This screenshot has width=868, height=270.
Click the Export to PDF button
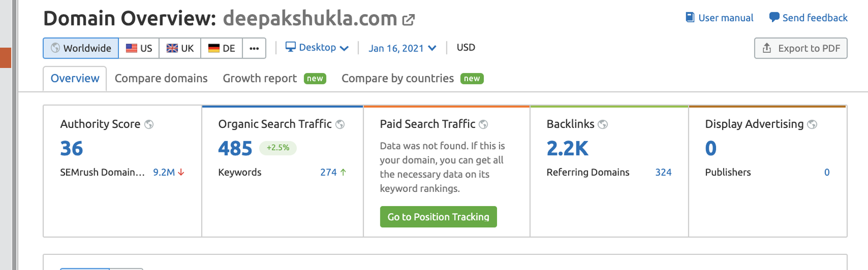pos(801,48)
